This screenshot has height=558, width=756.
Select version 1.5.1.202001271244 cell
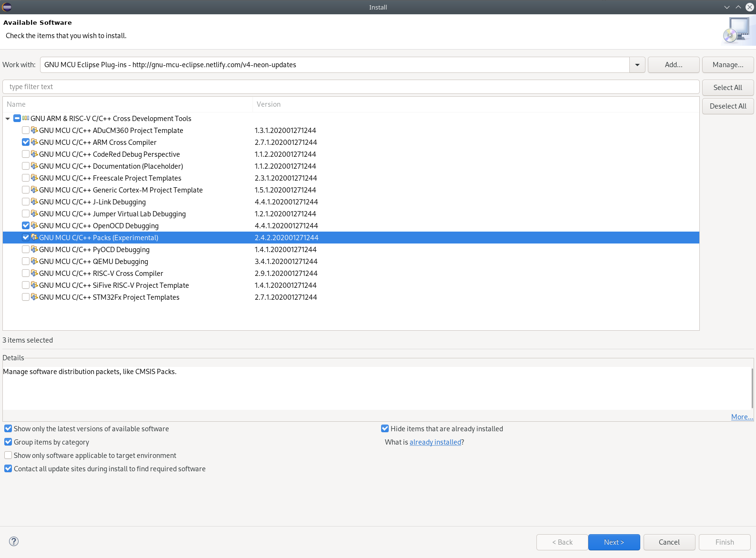285,190
